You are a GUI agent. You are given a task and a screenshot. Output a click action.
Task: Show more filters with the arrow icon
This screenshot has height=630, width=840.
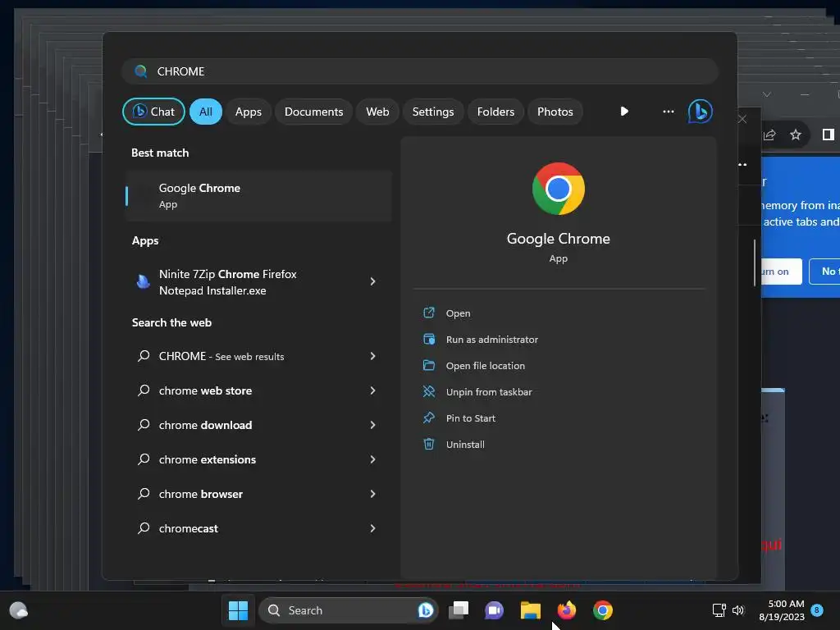tap(624, 112)
